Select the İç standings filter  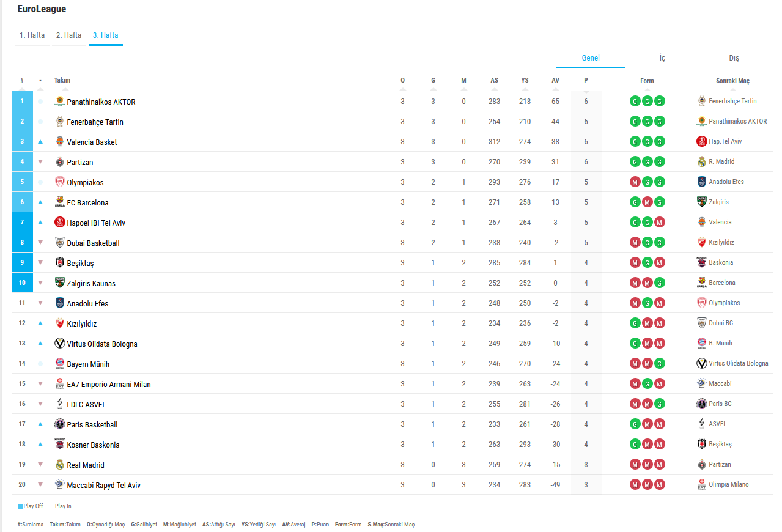pos(662,59)
